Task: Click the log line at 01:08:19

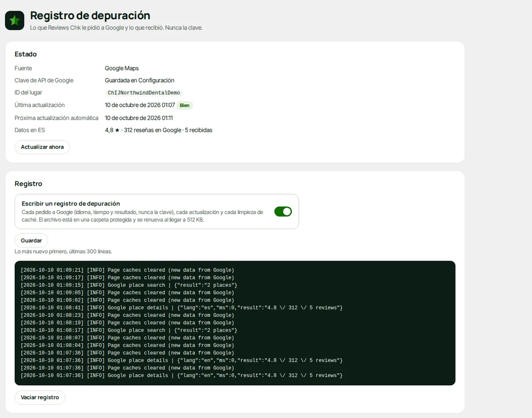Action: [127, 323]
